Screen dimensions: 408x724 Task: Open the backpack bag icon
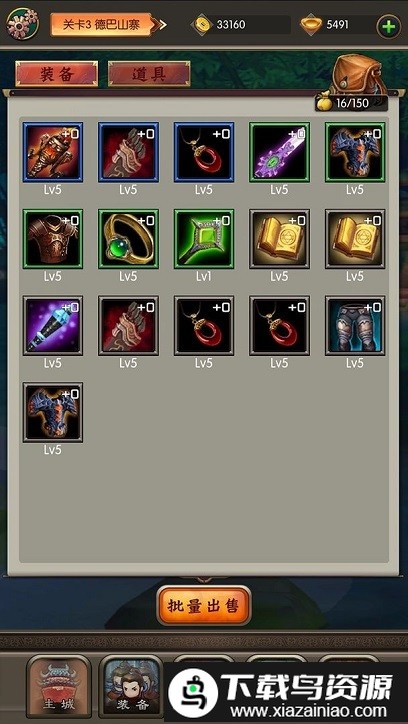[x=359, y=74]
